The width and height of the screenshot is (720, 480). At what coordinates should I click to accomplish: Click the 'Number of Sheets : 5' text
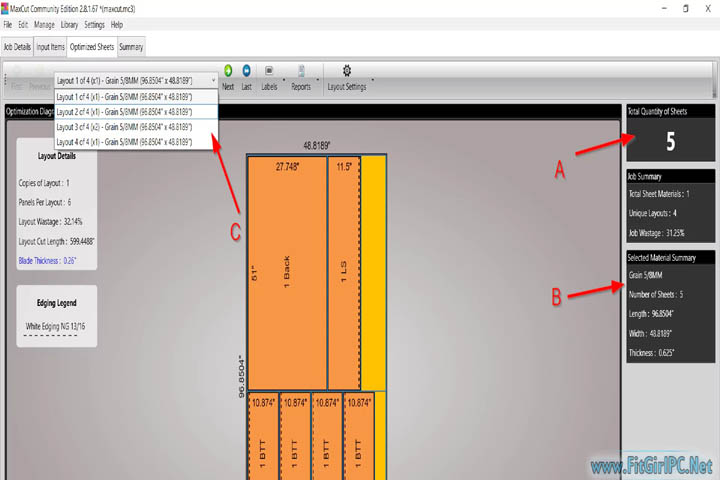pyautogui.click(x=656, y=295)
